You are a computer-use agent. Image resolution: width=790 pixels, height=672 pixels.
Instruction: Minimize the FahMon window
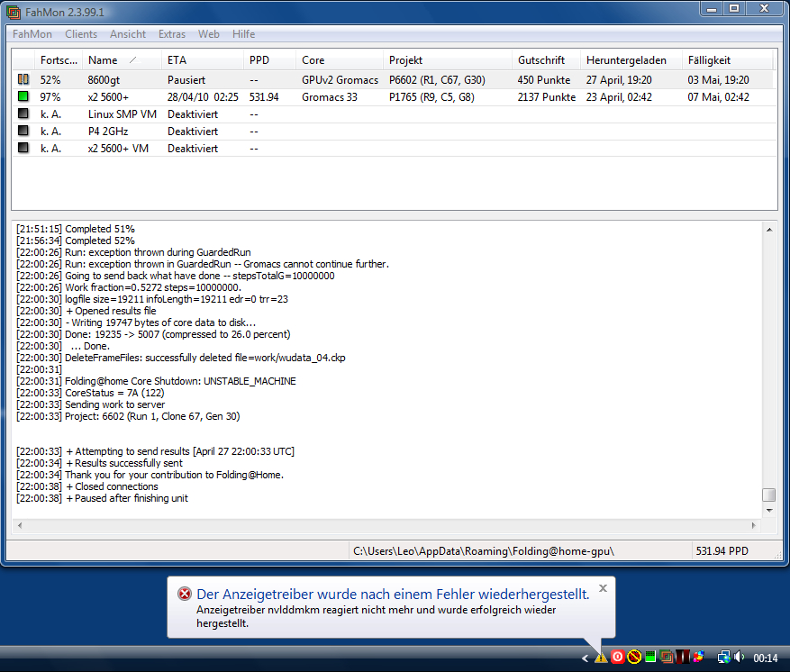point(712,9)
